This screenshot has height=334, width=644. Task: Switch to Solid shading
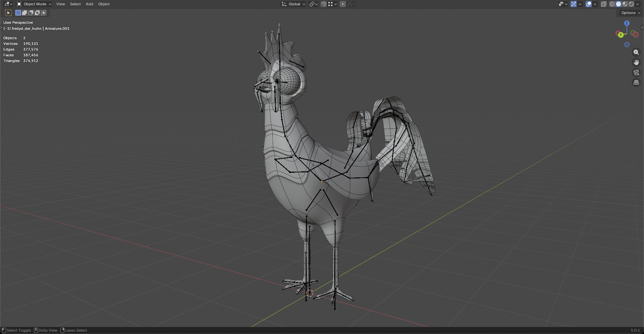coord(619,4)
